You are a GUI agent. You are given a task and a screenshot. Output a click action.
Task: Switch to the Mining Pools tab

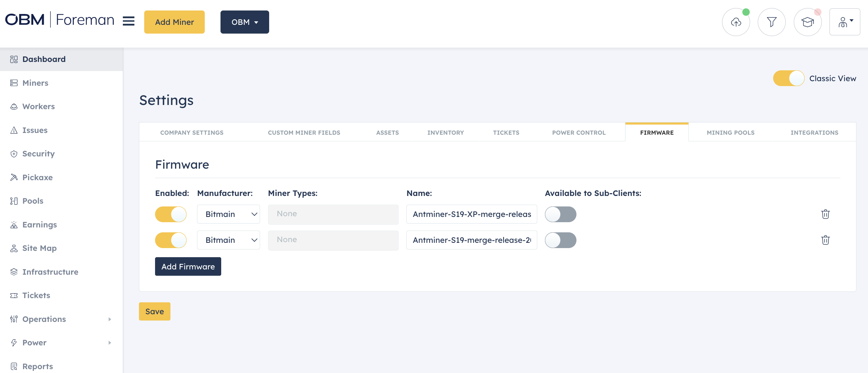(730, 133)
